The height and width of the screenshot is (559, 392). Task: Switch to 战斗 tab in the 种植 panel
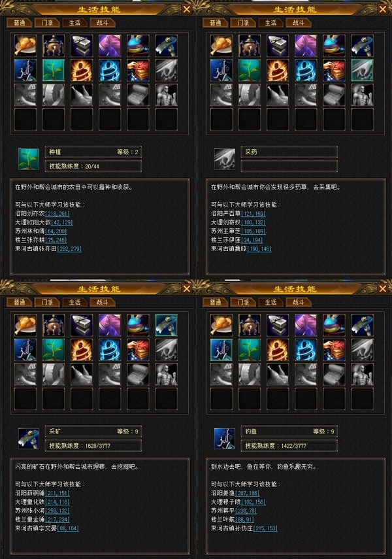pos(103,23)
